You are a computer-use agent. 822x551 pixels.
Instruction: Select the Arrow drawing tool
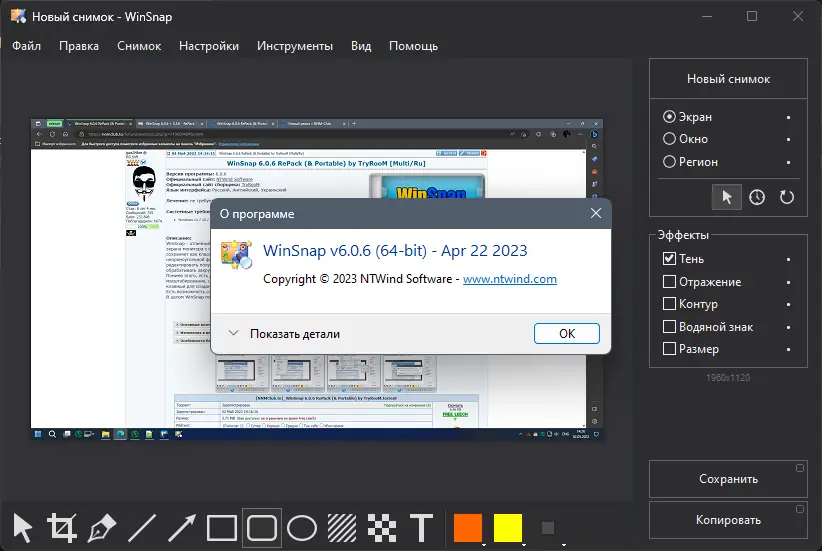click(182, 528)
